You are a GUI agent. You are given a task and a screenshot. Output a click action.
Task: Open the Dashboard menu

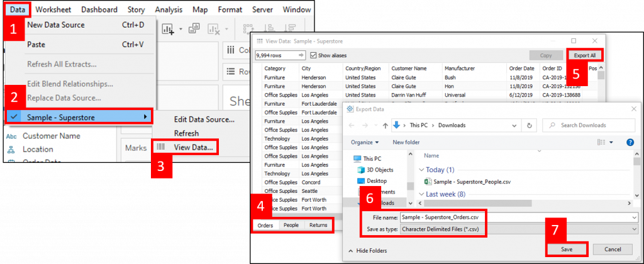coord(99,9)
